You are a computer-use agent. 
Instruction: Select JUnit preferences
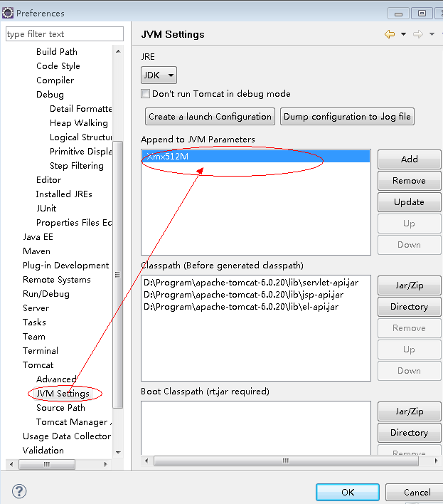pos(46,209)
